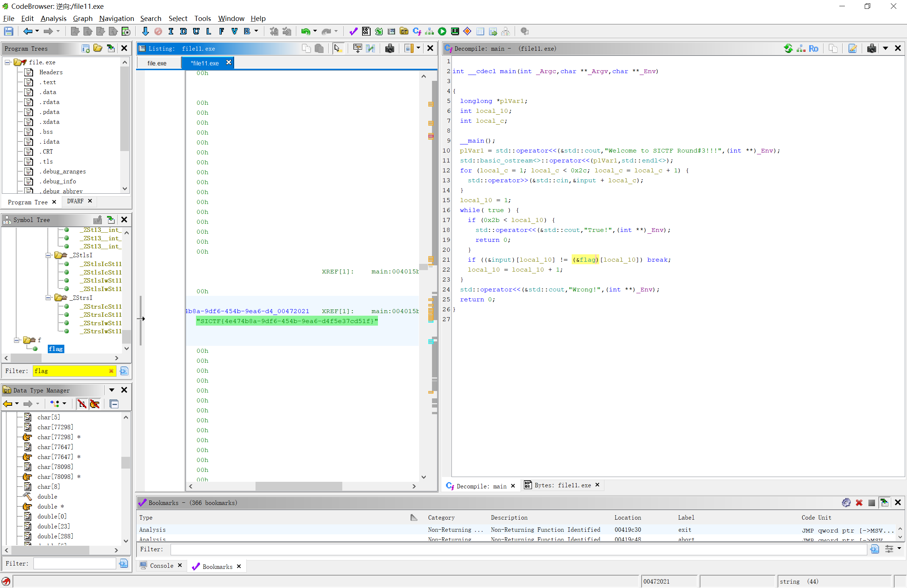Click the next instruction 'I' toolbar icon
Viewport: 907px width, 588px height.
point(171,32)
